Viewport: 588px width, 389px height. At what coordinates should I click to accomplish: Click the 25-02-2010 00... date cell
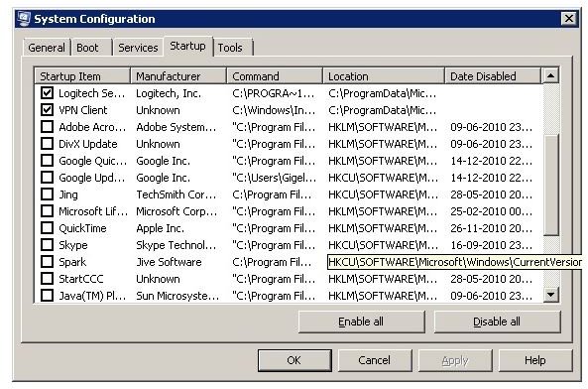coord(491,211)
